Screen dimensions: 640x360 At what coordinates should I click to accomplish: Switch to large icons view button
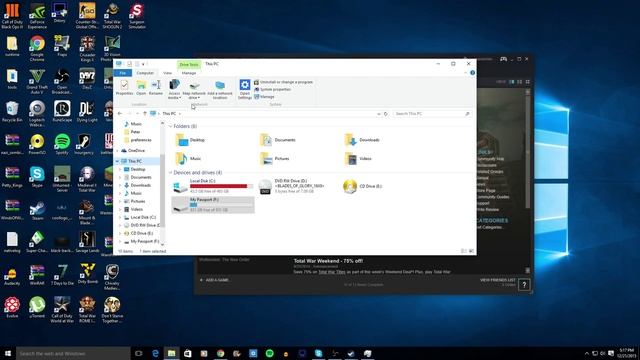[x=471, y=251]
